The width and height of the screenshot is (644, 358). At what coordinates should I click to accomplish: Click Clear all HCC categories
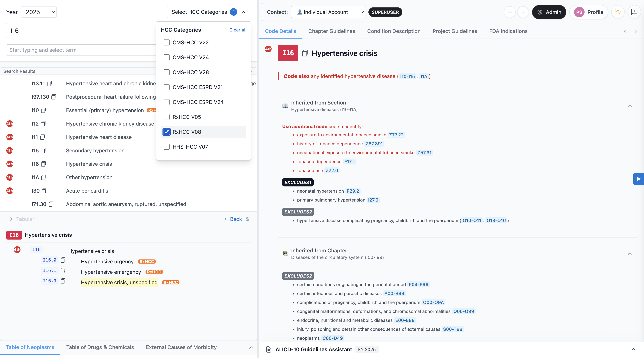[x=238, y=30]
